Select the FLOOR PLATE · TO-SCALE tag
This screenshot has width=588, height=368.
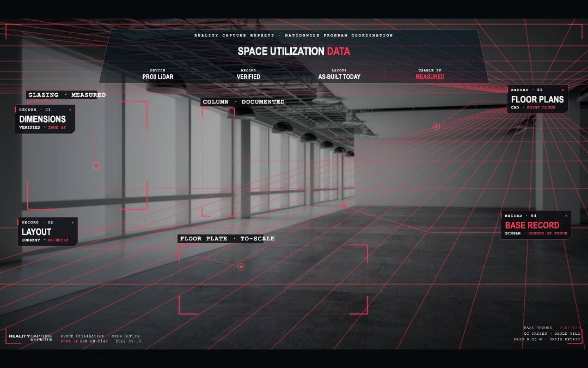(227, 238)
